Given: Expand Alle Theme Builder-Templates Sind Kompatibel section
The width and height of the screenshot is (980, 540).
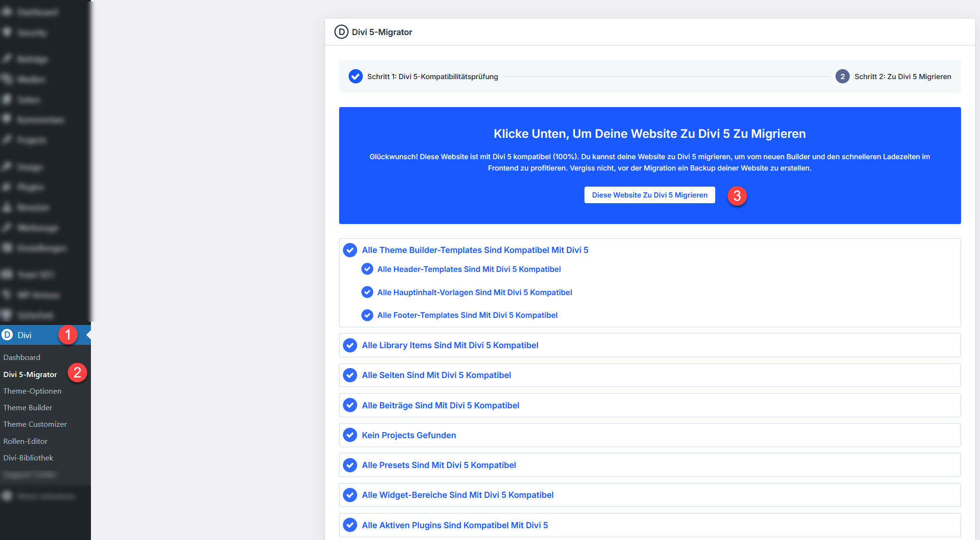Looking at the screenshot, I should 475,250.
